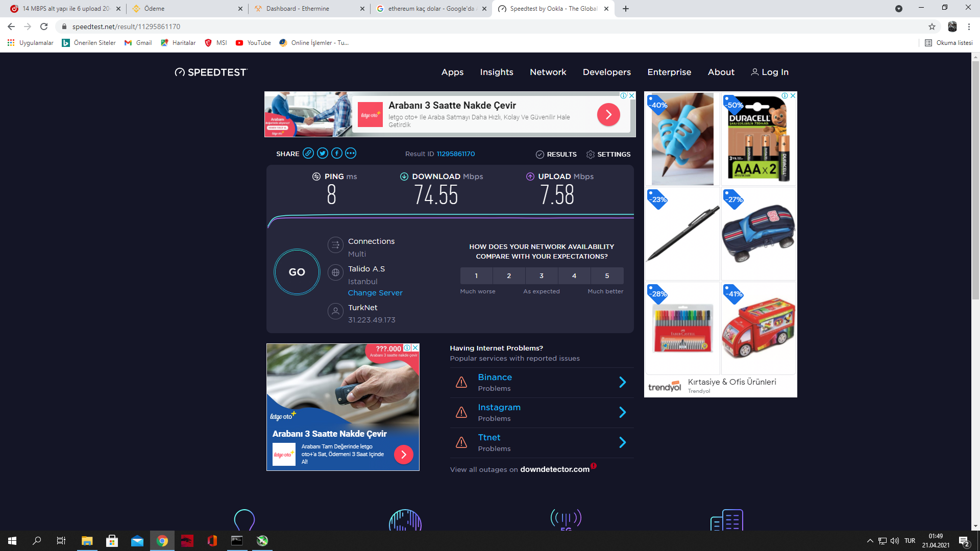The width and height of the screenshot is (980, 551).
Task: Click the Results checkmark icon
Action: (x=540, y=154)
